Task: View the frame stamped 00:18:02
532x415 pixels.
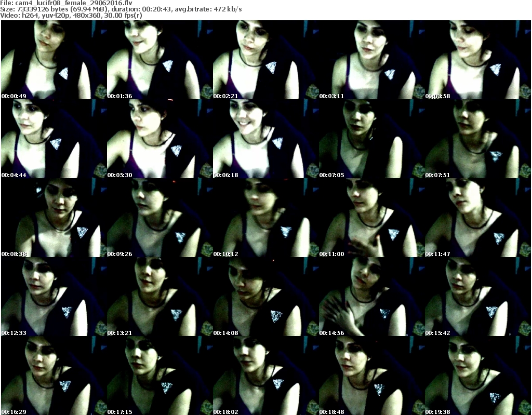Action: click(265, 376)
